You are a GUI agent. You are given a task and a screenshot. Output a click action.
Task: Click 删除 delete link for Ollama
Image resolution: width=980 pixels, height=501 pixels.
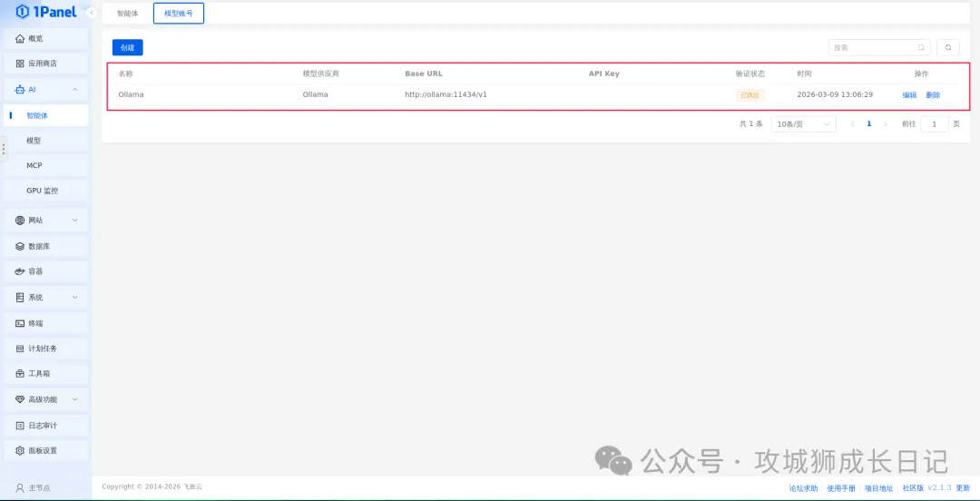coord(933,95)
